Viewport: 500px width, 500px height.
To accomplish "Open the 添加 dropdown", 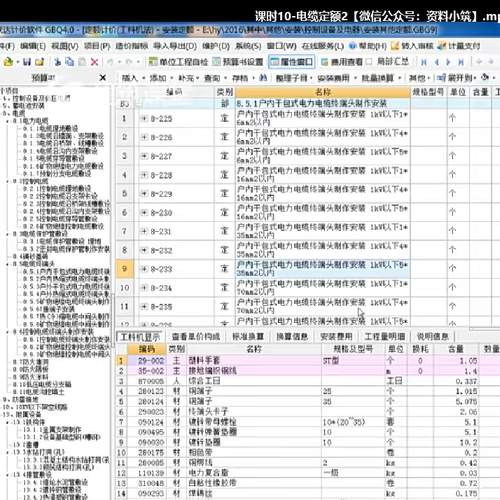I will tap(161, 78).
